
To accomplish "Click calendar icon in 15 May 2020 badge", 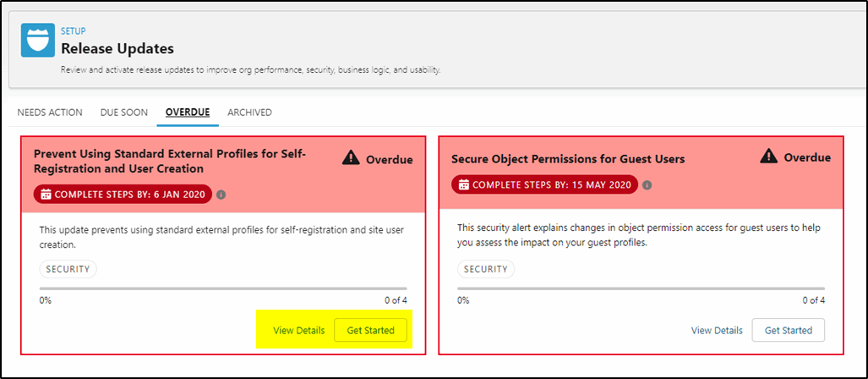I will 464,185.
